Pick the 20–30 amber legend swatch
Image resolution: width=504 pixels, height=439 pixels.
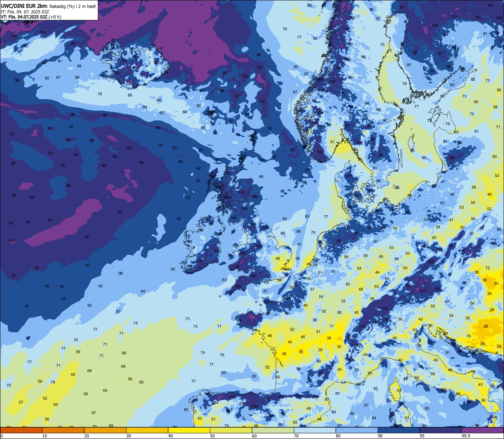point(105,430)
